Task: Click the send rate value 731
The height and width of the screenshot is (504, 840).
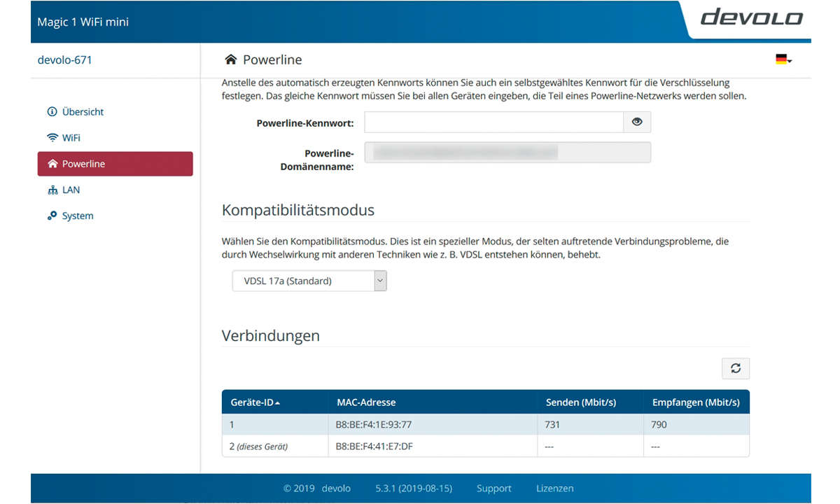Action: click(553, 424)
